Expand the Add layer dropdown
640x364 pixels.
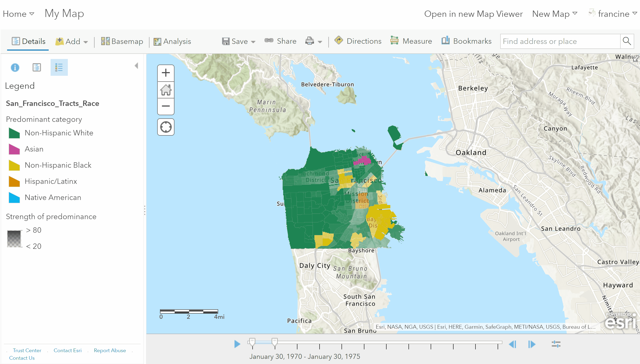click(72, 41)
